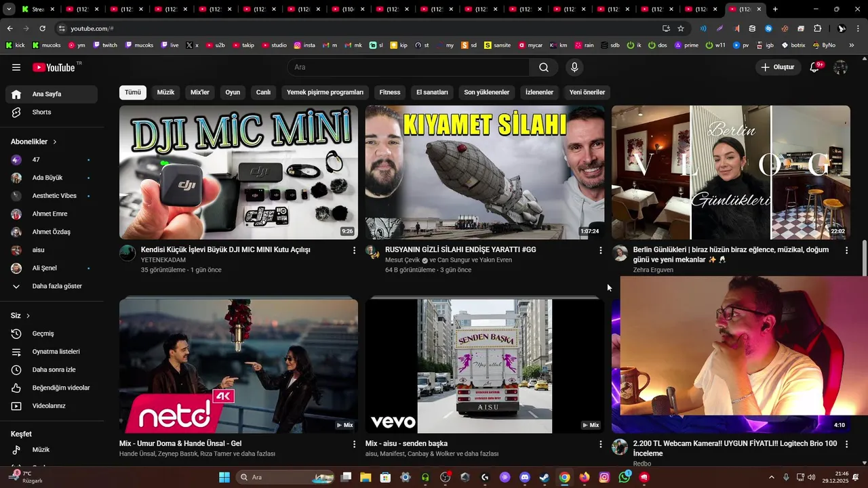
Task: Select Son yüklenenler chip
Action: (x=486, y=92)
